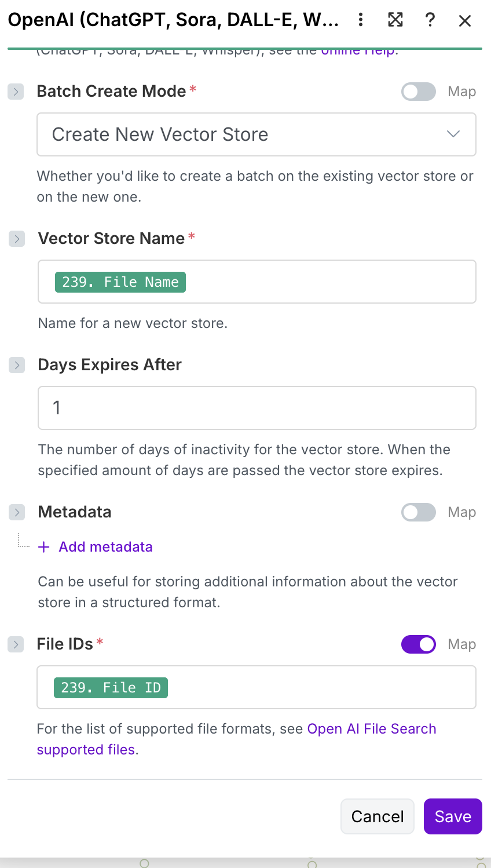This screenshot has height=868, width=491.
Task: Disable the File IDs Map toggle
Action: click(418, 644)
